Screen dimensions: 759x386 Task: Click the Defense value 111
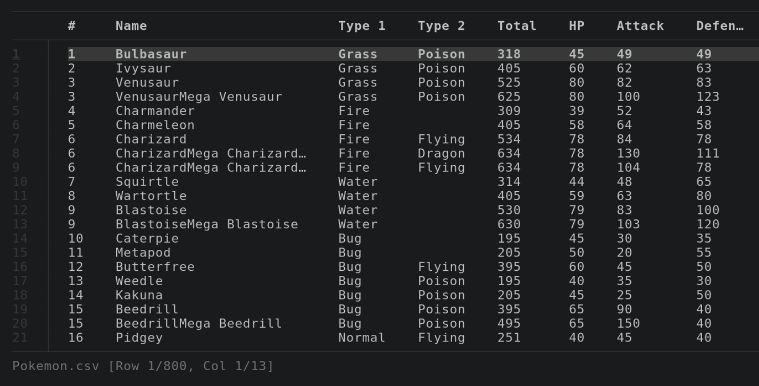click(x=708, y=153)
